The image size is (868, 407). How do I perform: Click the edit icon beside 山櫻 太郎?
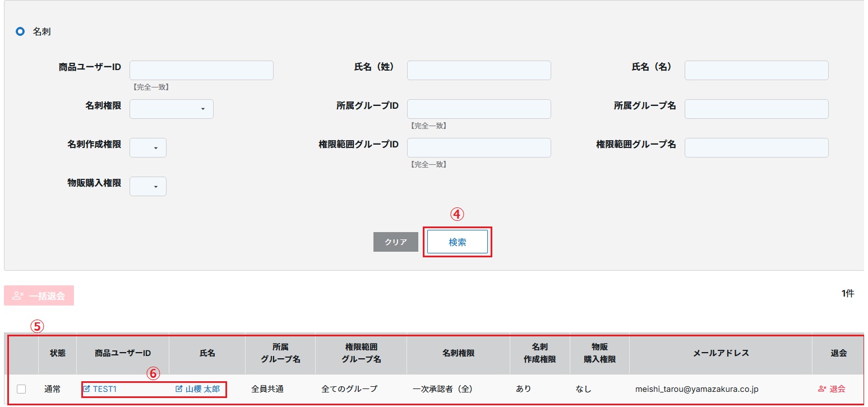tap(179, 389)
